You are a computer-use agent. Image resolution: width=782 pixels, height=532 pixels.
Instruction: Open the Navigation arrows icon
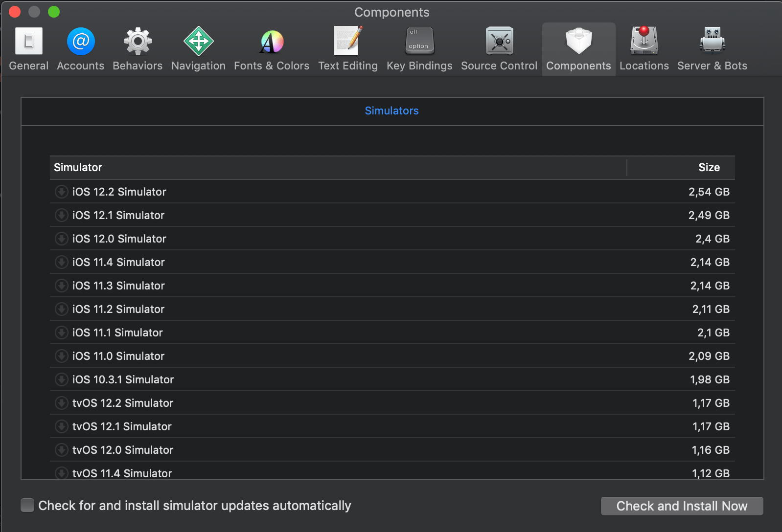[198, 41]
